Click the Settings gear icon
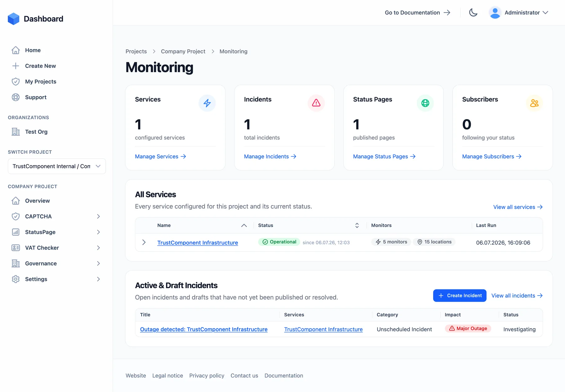565x392 pixels. click(16, 279)
